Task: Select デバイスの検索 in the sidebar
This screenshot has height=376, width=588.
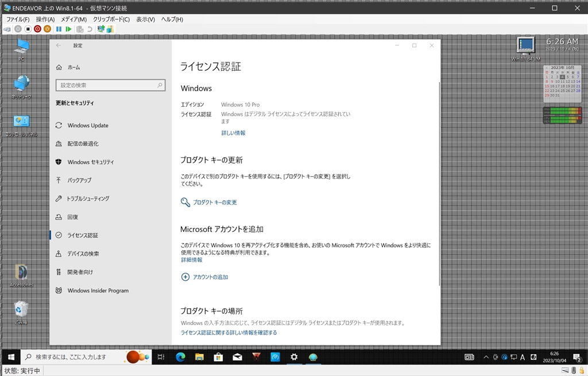Action: point(111,254)
